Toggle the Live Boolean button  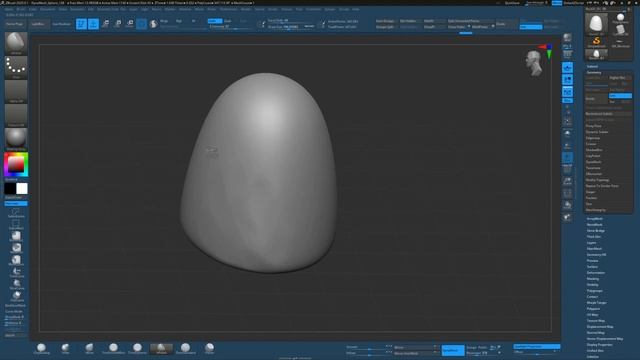62,24
